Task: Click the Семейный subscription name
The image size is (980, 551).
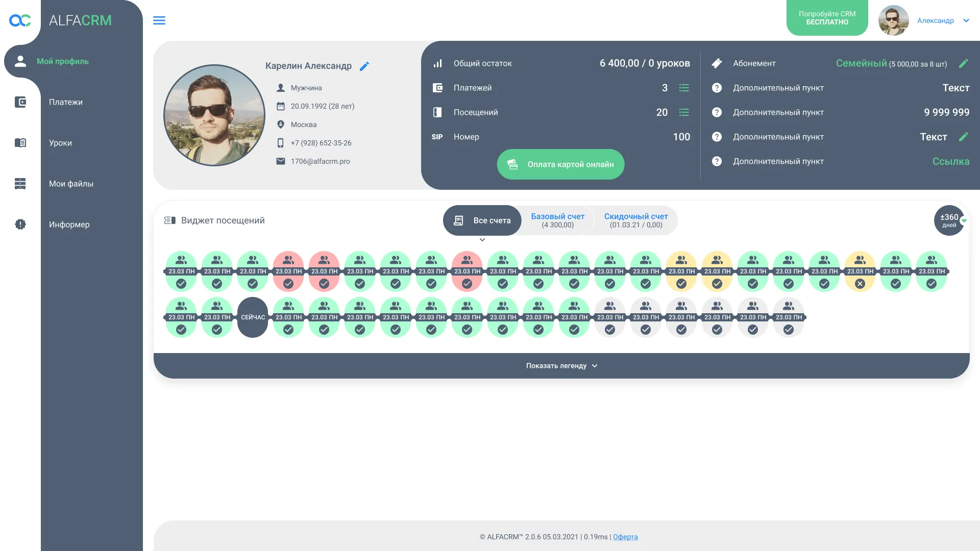Action: pyautogui.click(x=861, y=63)
